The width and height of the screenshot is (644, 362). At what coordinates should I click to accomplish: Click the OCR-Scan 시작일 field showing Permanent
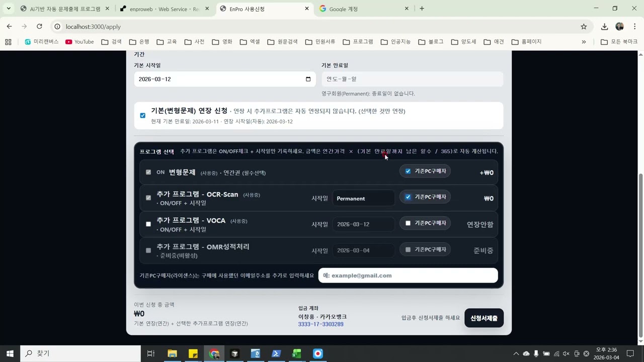click(363, 198)
